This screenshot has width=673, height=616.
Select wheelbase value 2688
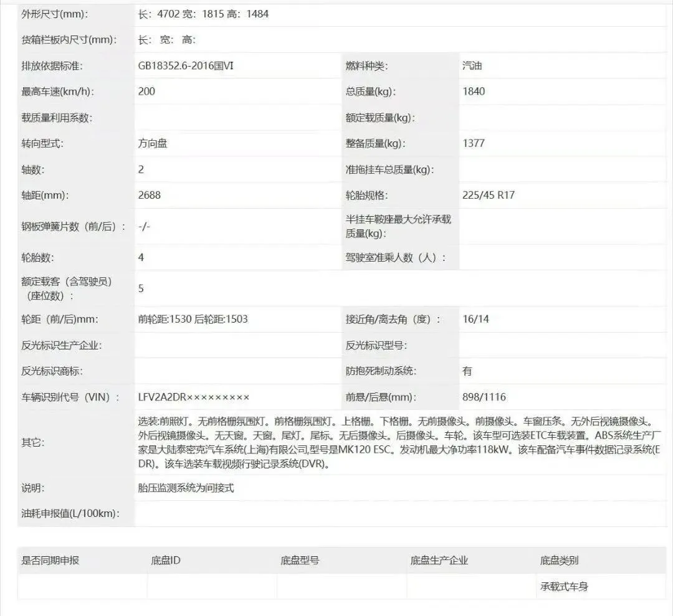pyautogui.click(x=149, y=195)
